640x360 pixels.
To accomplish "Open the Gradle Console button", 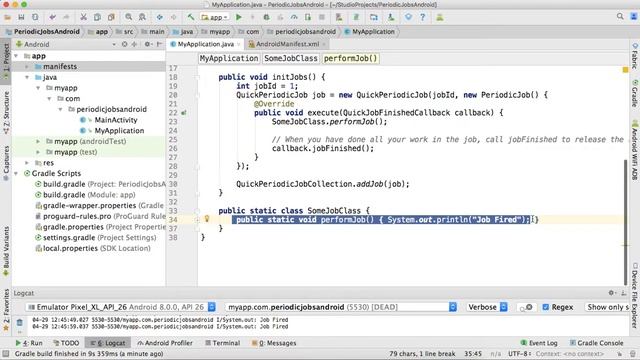I will point(596,343).
